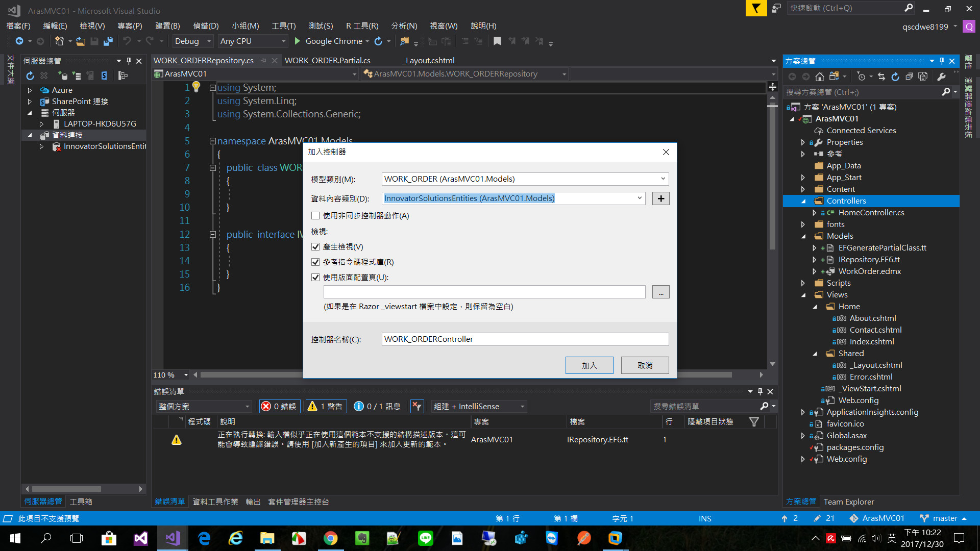Click the Home icon in Solution Explorer toolbar
The height and width of the screenshot is (551, 980).
819,77
